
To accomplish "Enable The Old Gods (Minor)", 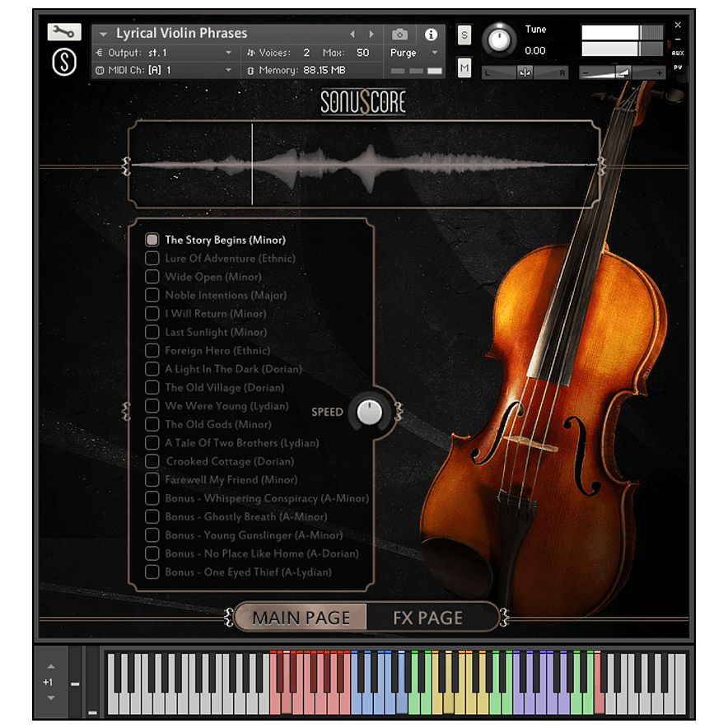I will (x=152, y=424).
